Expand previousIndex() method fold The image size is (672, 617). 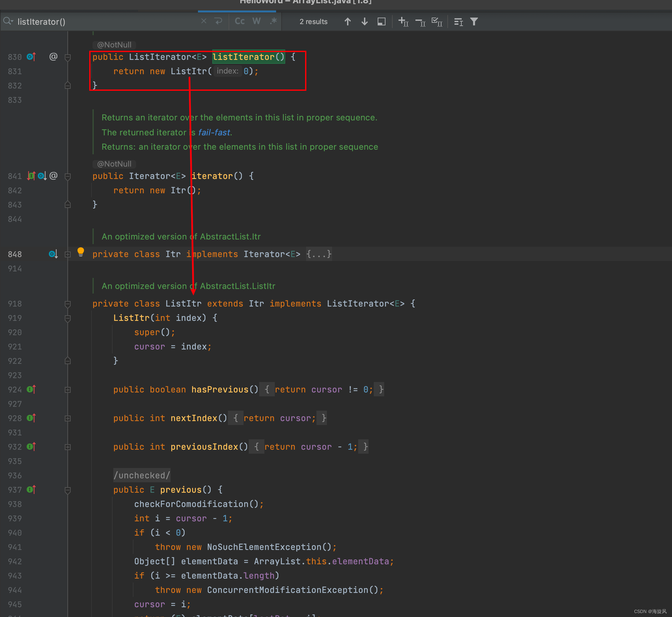coord(67,447)
